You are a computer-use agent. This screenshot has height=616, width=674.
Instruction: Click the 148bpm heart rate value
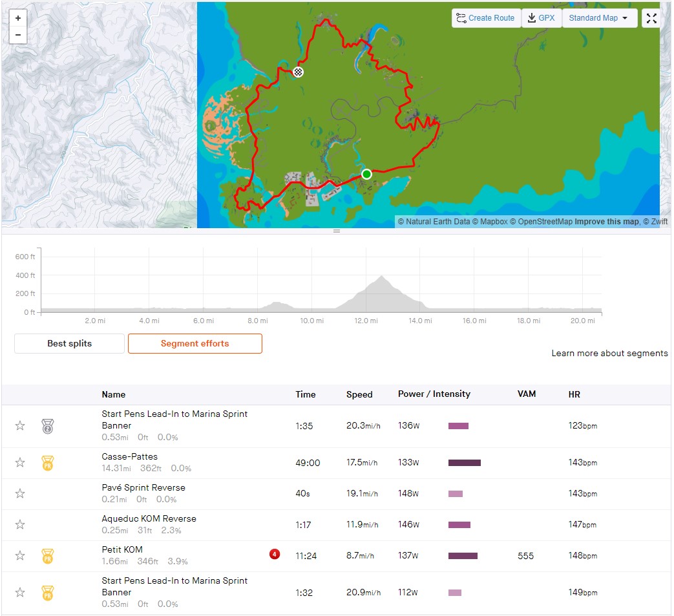pos(582,555)
